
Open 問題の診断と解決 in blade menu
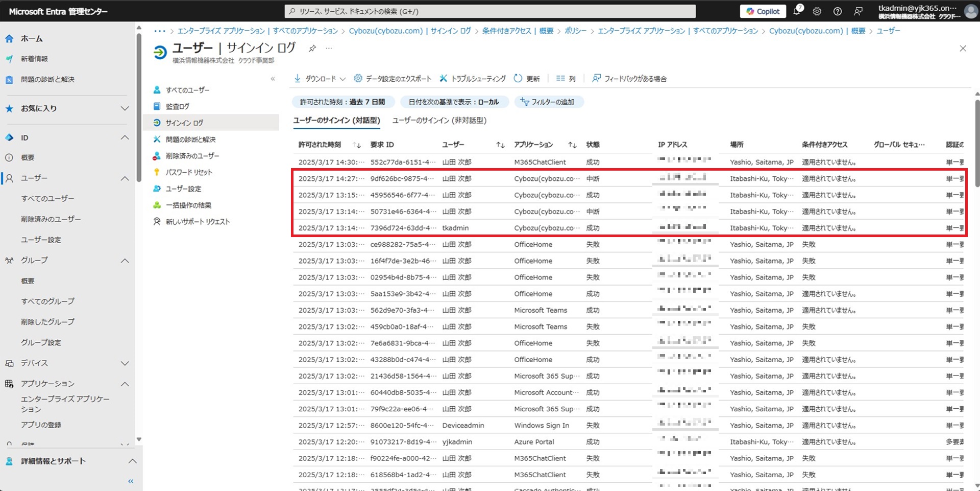tap(190, 139)
